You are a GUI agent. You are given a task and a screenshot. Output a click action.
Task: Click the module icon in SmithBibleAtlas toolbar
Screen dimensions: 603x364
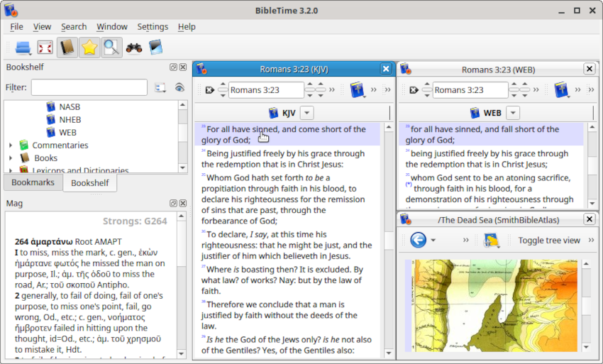click(491, 241)
